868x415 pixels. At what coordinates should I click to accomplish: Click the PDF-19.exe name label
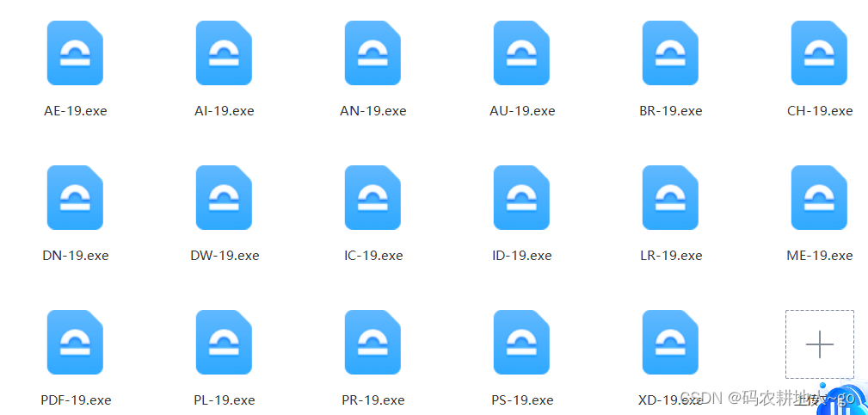76,400
